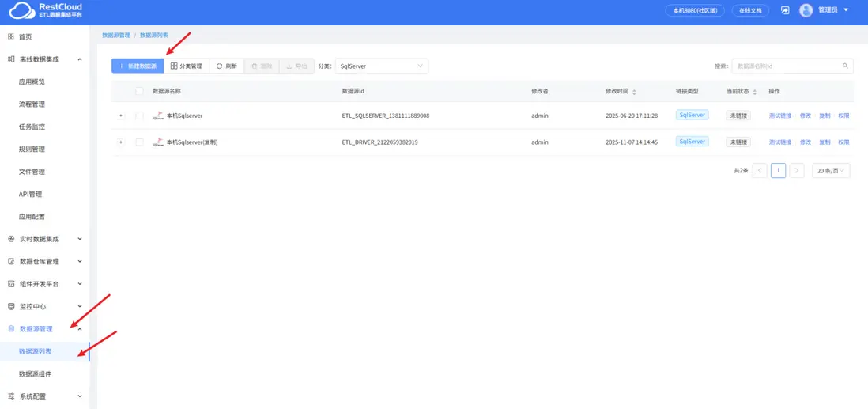Open the 20 条/页 page size dropdown
This screenshot has height=409, width=868.
(831, 171)
